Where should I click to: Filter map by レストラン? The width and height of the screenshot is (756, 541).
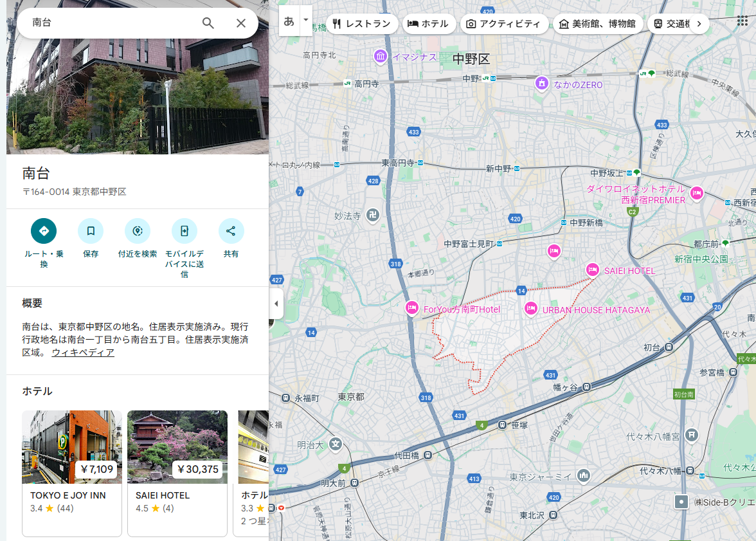(x=361, y=24)
